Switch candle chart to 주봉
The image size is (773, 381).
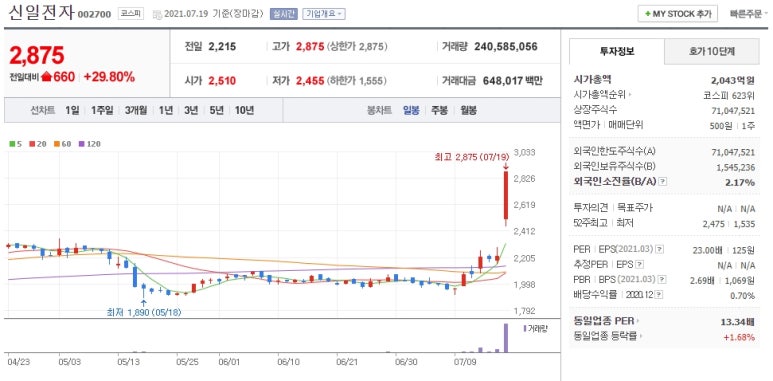439,110
